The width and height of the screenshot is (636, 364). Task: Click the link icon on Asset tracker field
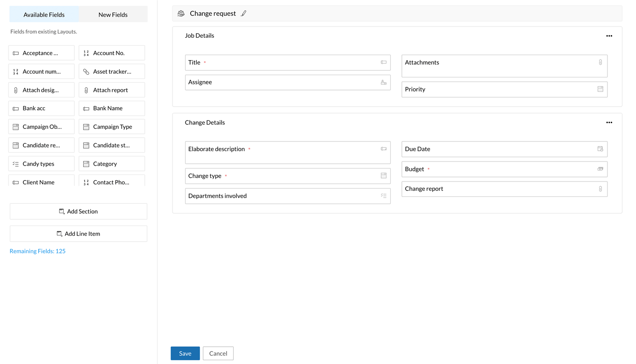coord(86,72)
